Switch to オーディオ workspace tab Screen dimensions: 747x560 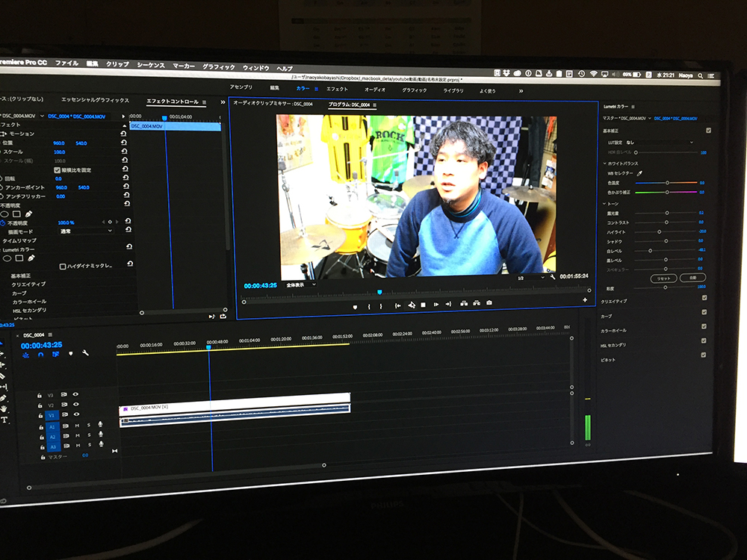(x=375, y=90)
